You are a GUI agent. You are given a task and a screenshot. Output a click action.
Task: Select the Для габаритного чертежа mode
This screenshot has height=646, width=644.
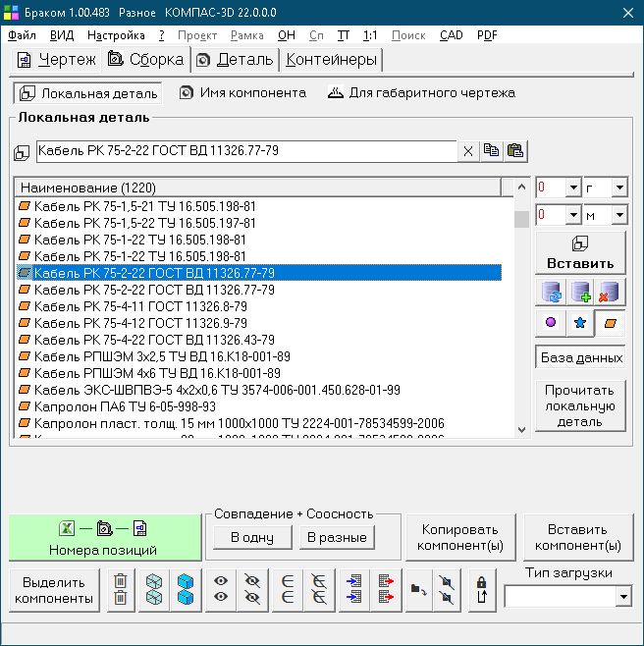(x=421, y=92)
